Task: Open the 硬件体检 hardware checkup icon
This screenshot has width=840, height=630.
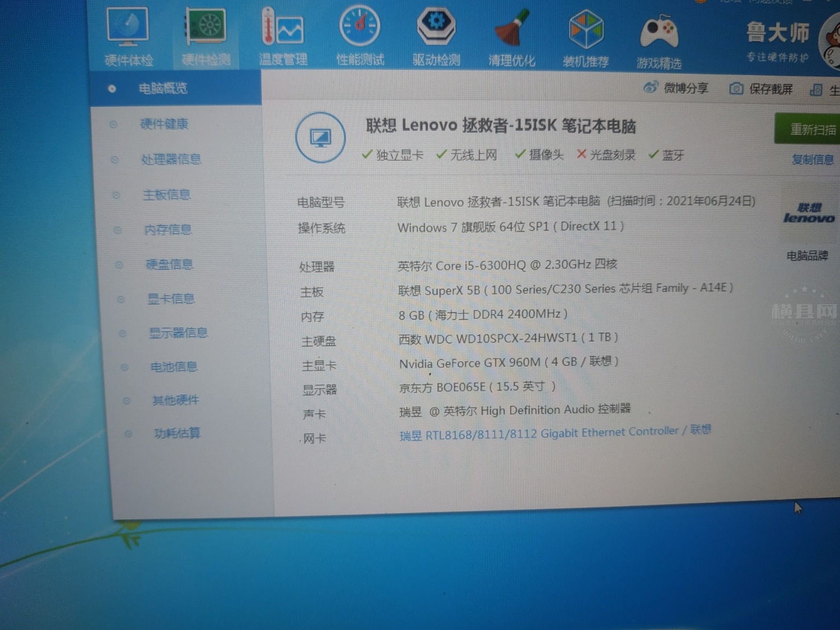Action: tap(128, 36)
